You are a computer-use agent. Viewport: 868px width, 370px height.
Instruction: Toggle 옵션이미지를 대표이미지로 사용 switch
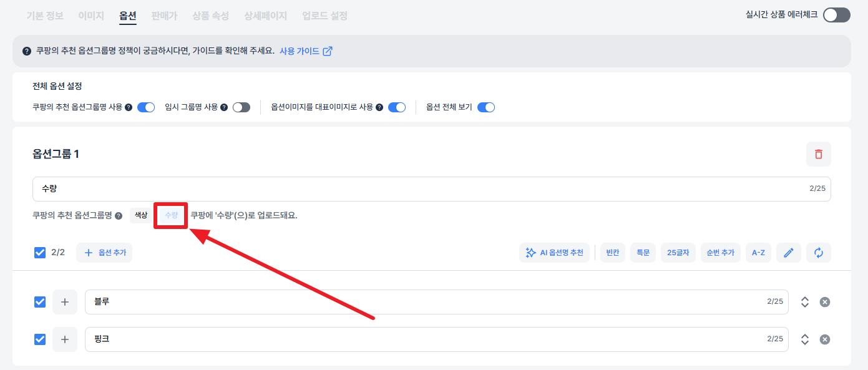(x=397, y=107)
